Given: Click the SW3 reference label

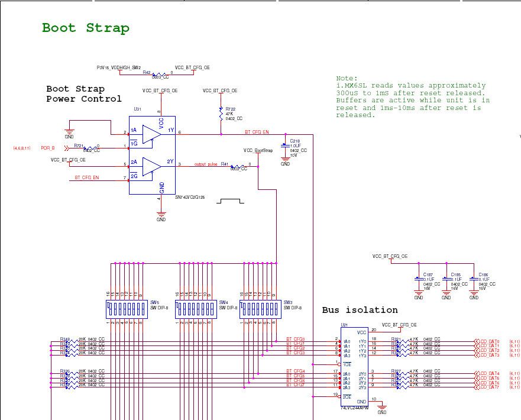Looking at the screenshot, I should coord(288,302).
